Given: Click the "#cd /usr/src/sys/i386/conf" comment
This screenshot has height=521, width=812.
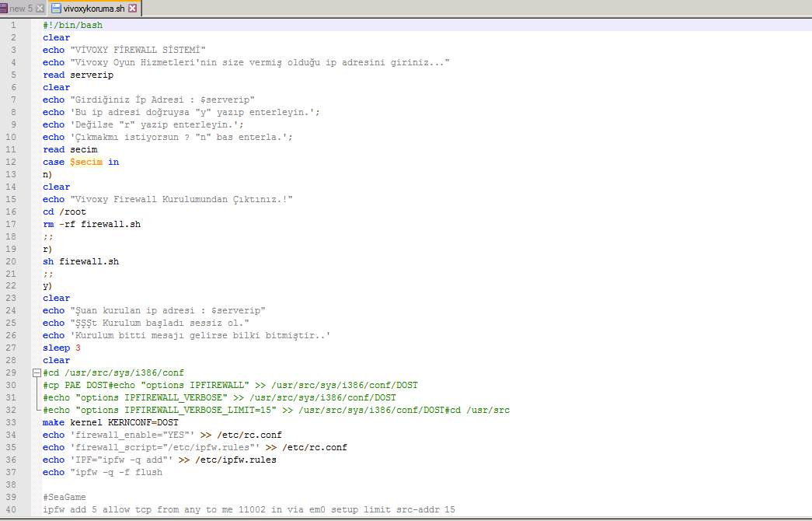Looking at the screenshot, I should [x=113, y=373].
